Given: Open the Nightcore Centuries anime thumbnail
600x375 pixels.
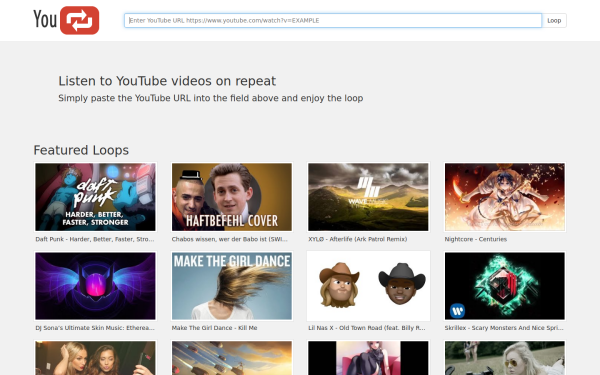Looking at the screenshot, I should [505, 197].
